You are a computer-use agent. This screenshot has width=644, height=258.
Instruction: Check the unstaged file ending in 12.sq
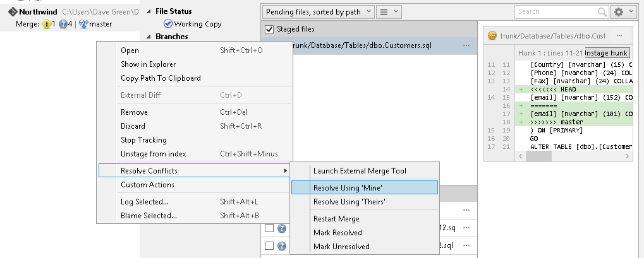tap(269, 228)
